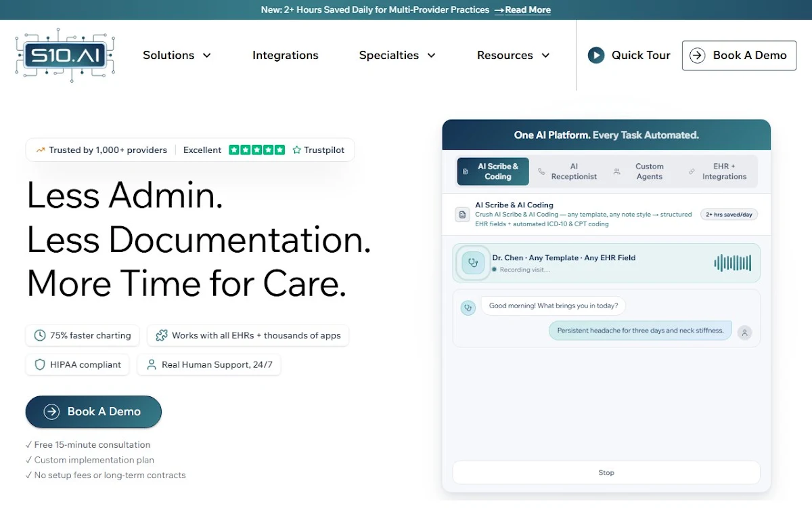Click the 2+ hrs saved/day badge
This screenshot has height=508, width=812.
click(729, 215)
